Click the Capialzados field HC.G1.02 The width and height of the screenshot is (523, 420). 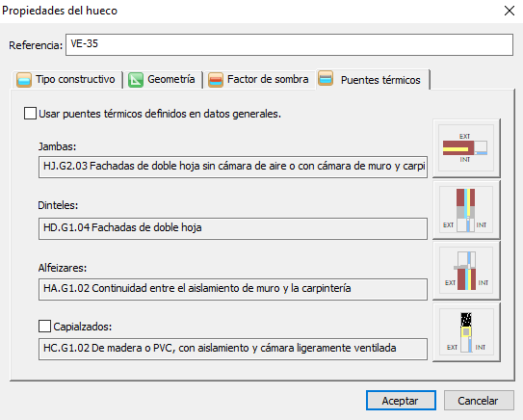(x=233, y=349)
